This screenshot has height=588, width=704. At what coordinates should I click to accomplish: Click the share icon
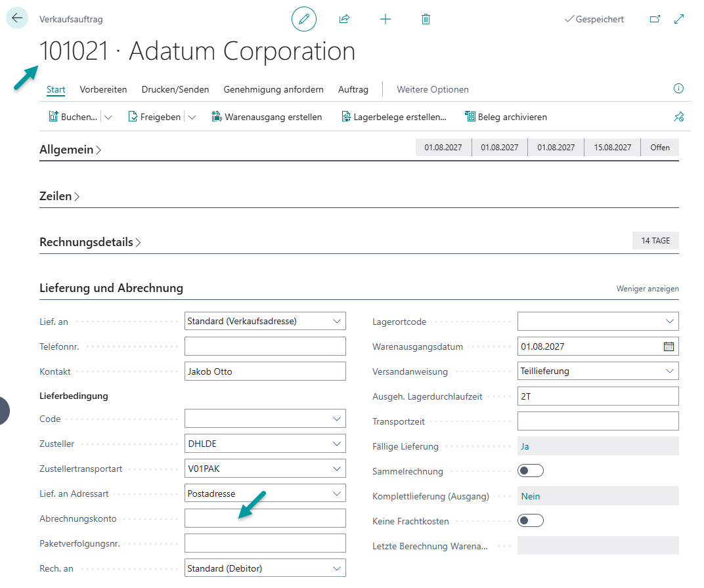(344, 19)
